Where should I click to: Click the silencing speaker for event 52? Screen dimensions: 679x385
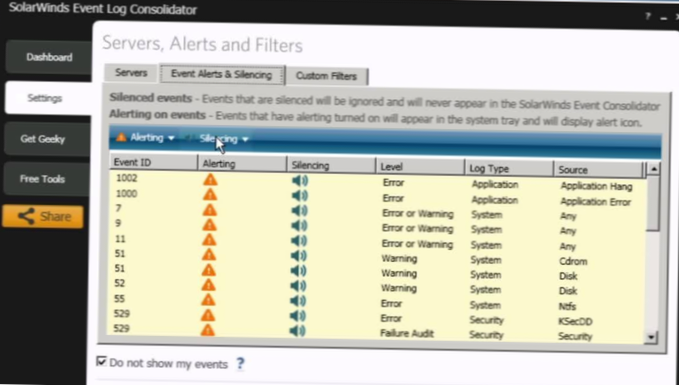click(298, 286)
